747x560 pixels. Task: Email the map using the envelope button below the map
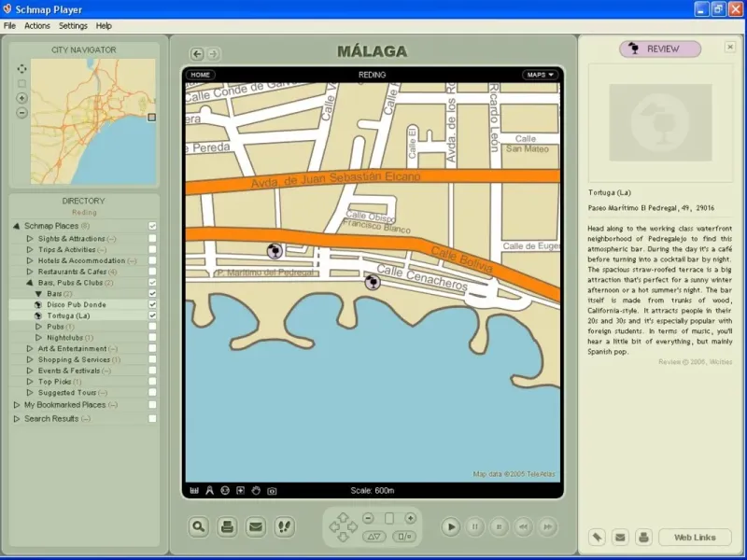(256, 526)
